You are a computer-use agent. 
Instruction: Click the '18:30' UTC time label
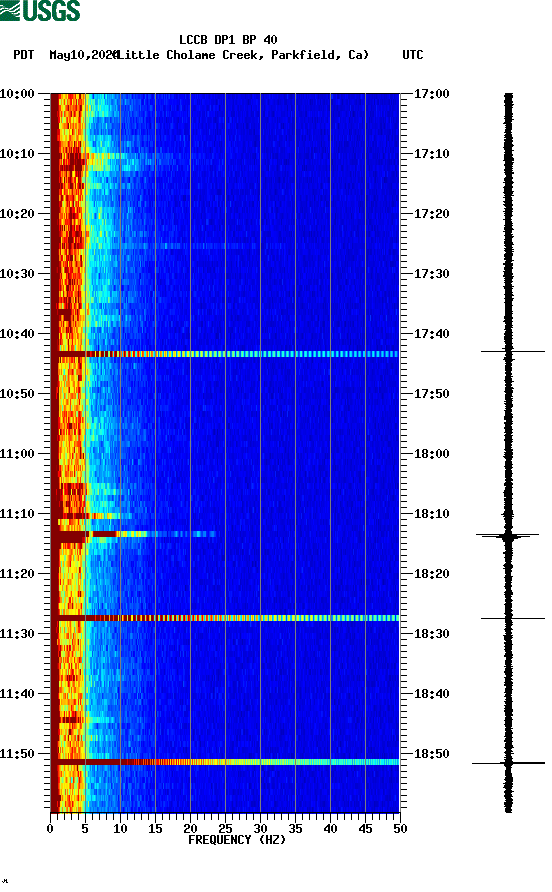(x=431, y=634)
